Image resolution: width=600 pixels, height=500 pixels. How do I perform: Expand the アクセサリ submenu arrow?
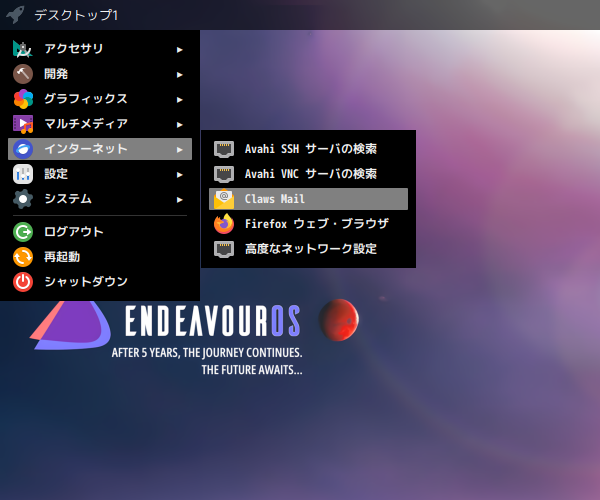pos(179,49)
